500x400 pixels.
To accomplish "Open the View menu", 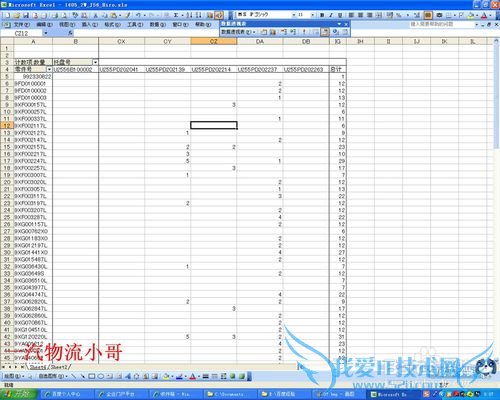I will click(x=67, y=25).
